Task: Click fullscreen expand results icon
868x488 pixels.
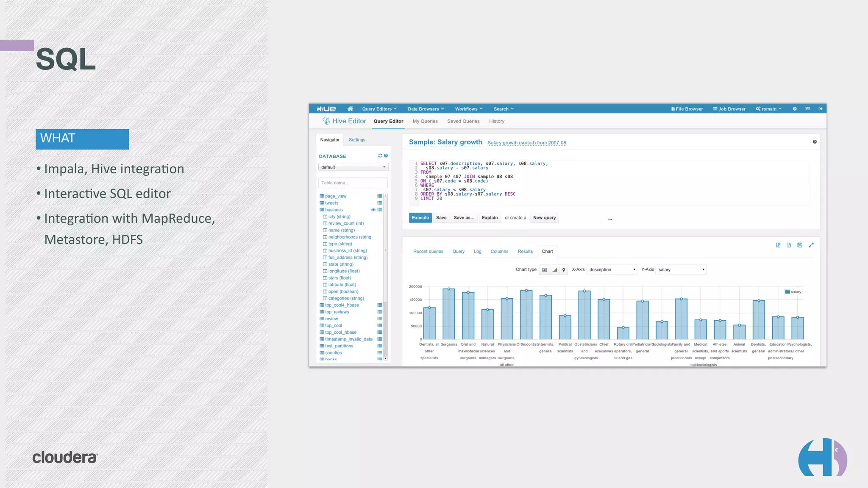Action: [x=811, y=245]
